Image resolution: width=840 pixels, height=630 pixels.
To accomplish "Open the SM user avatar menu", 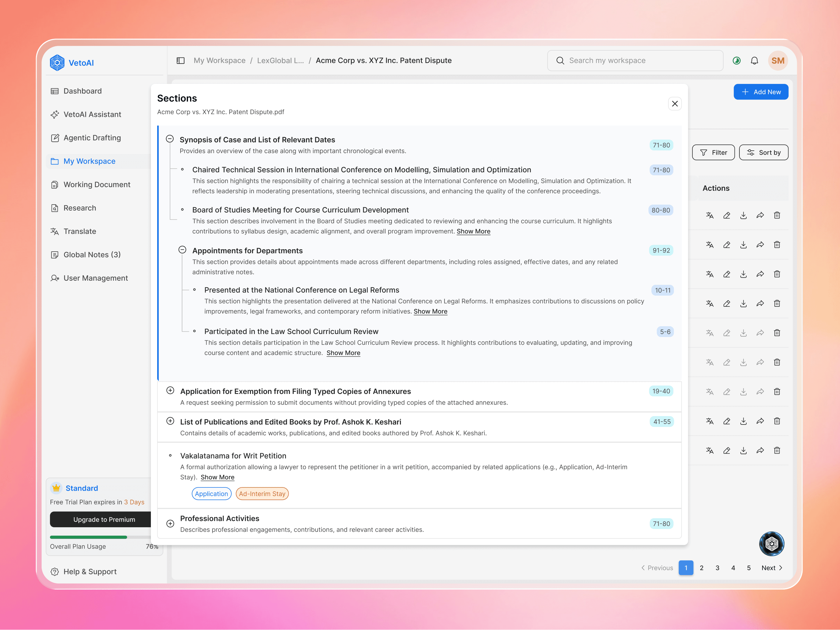I will [777, 61].
